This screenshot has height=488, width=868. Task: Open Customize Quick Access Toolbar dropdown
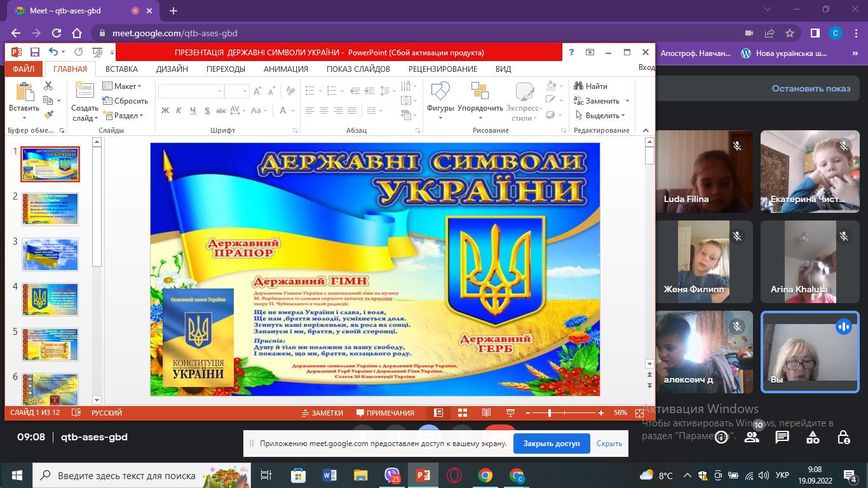pos(112,53)
